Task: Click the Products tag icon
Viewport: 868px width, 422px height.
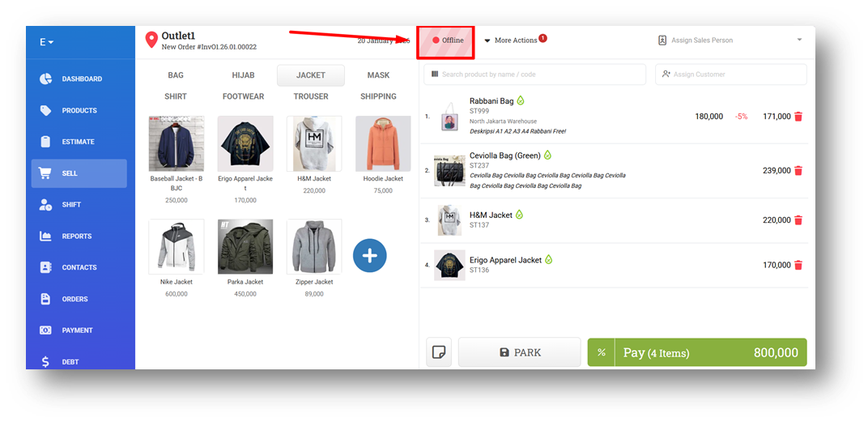Action: click(45, 110)
